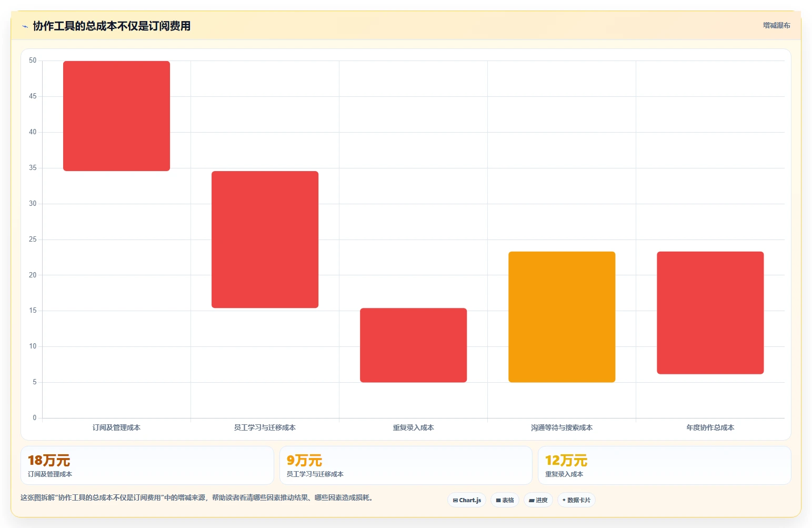The height and width of the screenshot is (528, 812).
Task: Click the x-axis label 订阅及管理成本
Action: [x=116, y=427]
